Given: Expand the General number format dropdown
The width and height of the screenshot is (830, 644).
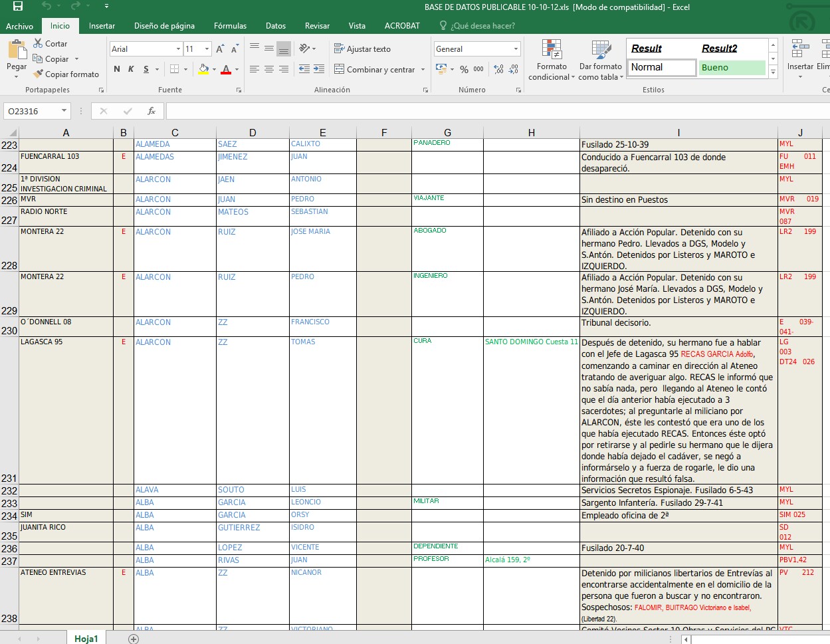Looking at the screenshot, I should point(516,49).
